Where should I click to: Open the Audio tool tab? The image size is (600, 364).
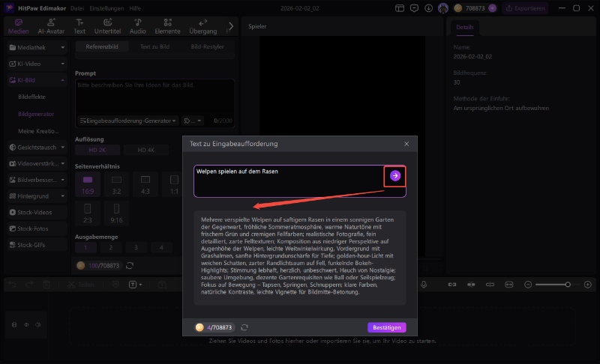coord(137,26)
